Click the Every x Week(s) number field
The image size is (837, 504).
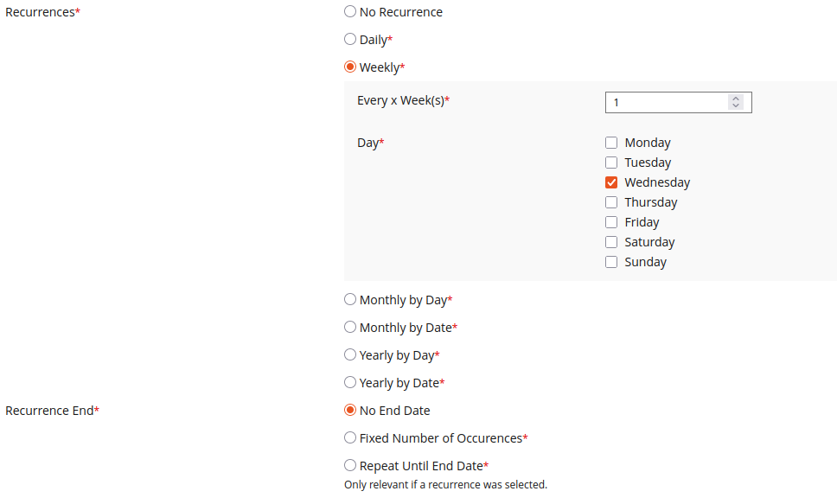(x=666, y=102)
